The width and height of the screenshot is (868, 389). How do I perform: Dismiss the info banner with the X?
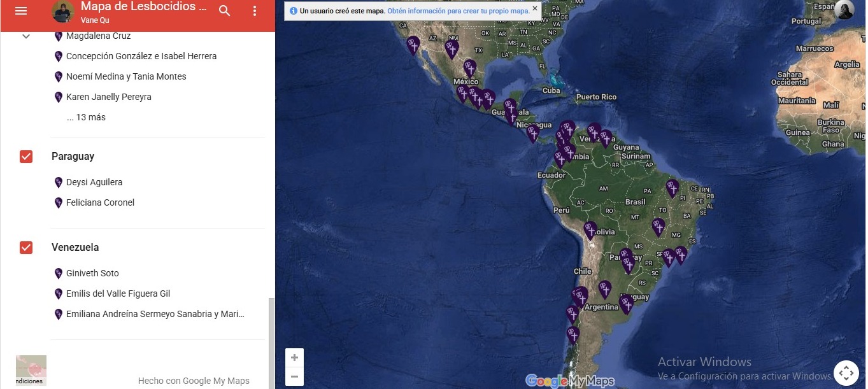[x=535, y=9]
